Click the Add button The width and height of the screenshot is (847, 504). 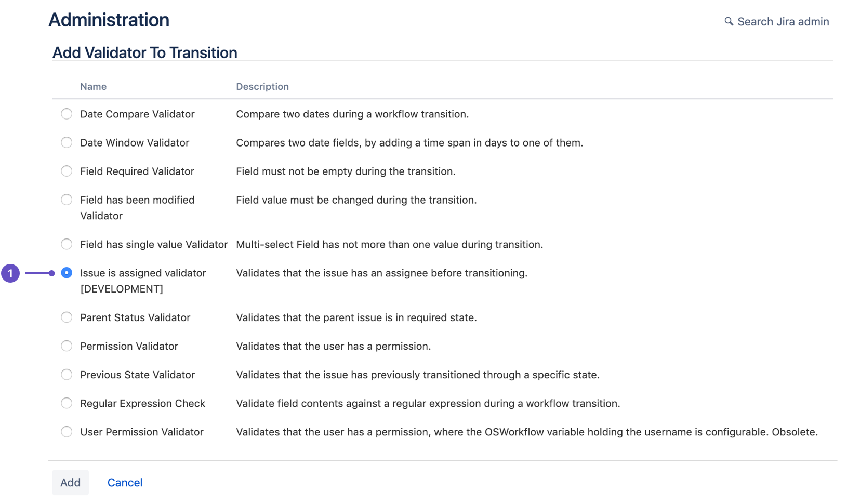point(70,482)
